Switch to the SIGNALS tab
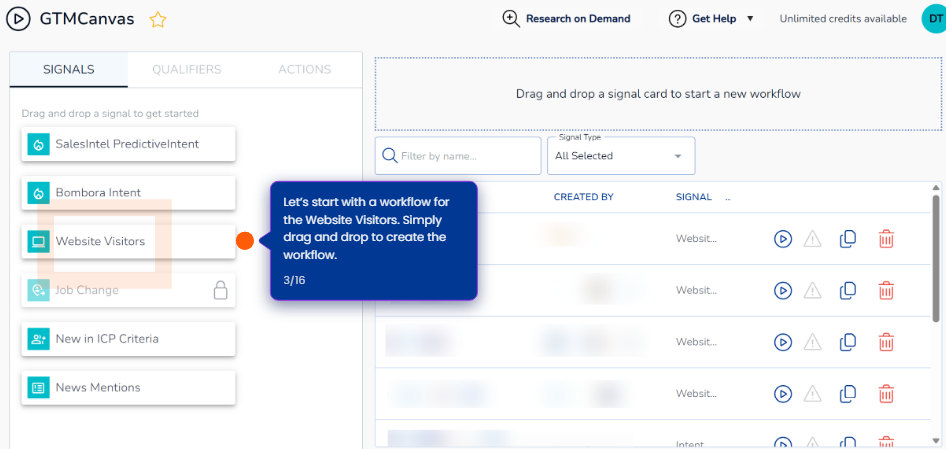This screenshot has width=946, height=449. pos(69,69)
